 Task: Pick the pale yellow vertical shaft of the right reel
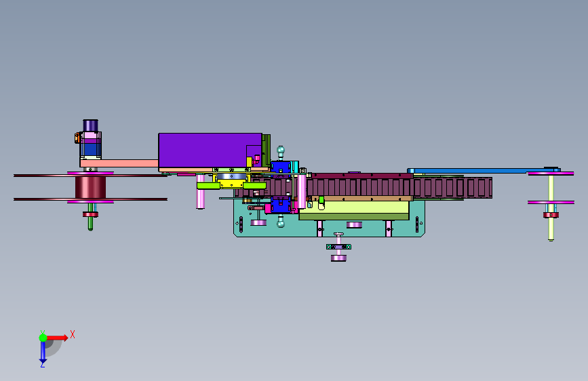click(551, 208)
